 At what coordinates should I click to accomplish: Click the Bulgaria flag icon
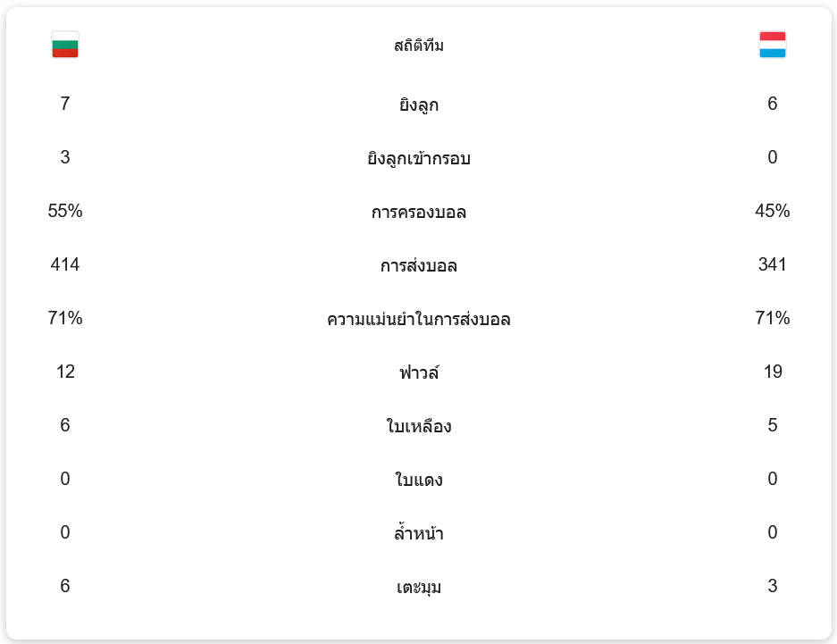(x=65, y=45)
